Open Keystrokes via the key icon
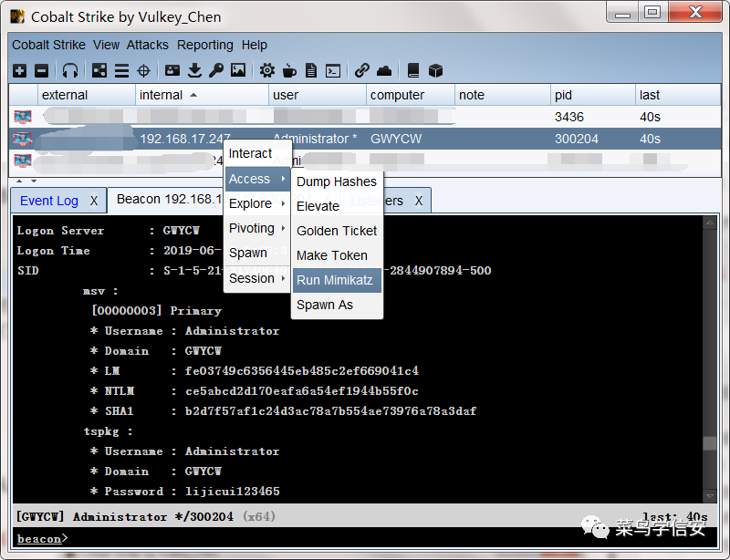Screen dimensions: 730x560 (216, 71)
